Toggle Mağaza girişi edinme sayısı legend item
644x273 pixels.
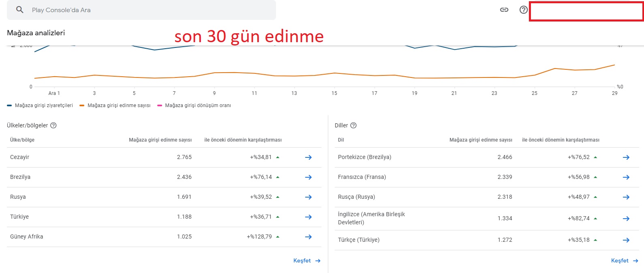click(x=115, y=105)
